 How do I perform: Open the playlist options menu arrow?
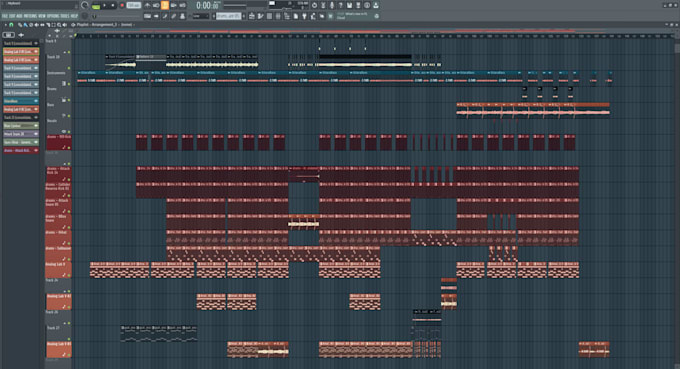6,25
